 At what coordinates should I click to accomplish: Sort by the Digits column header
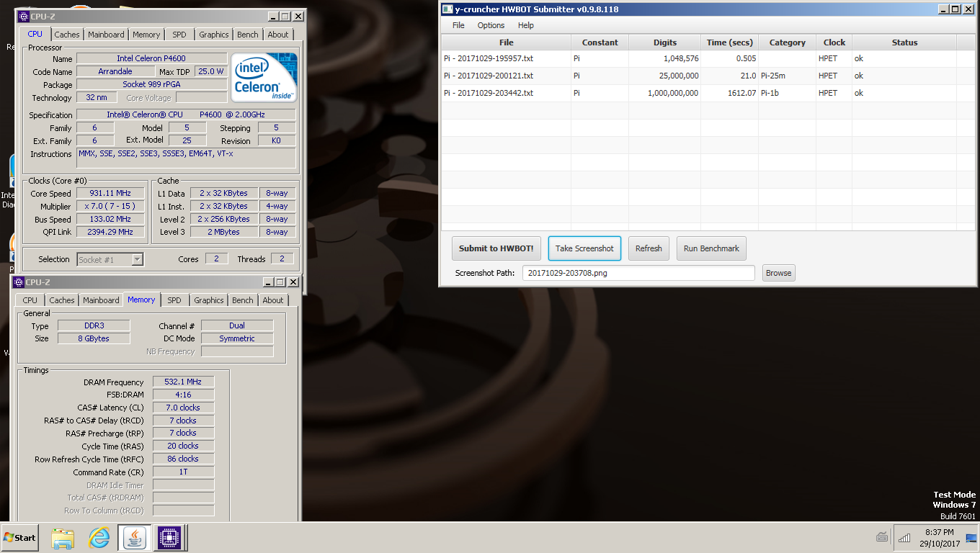click(664, 42)
